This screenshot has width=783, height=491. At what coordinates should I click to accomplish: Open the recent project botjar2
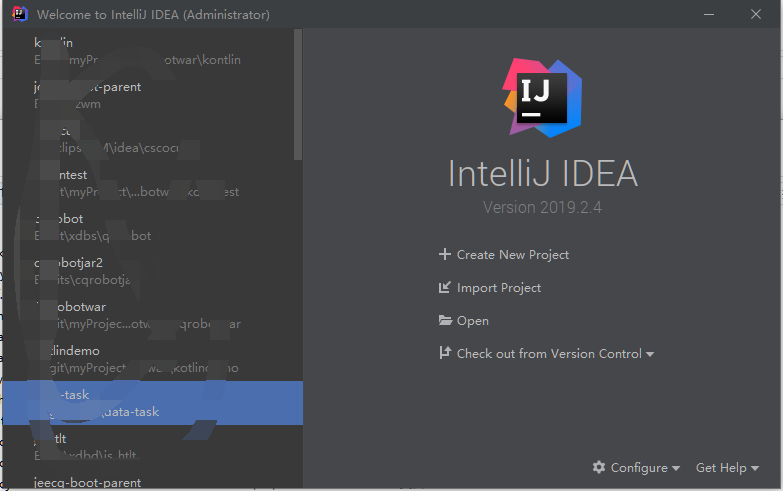click(x=152, y=271)
